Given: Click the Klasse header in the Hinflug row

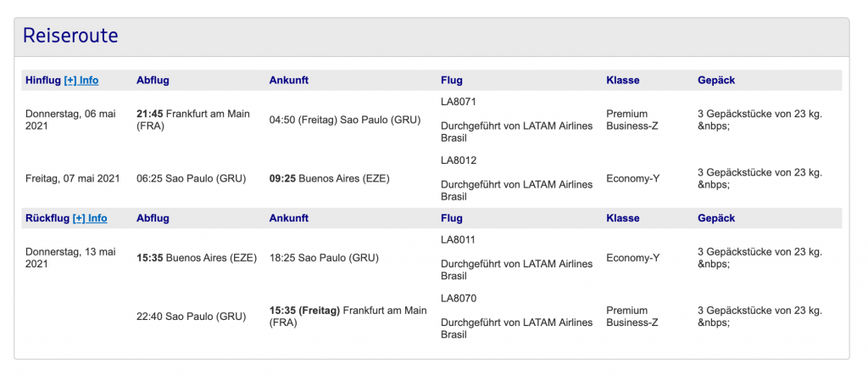Looking at the screenshot, I should [623, 81].
